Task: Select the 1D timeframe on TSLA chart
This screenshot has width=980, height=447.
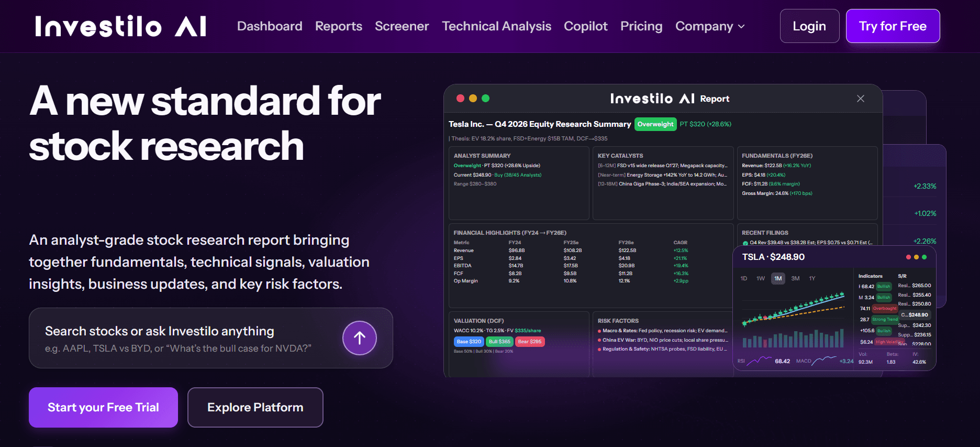Action: click(744, 278)
